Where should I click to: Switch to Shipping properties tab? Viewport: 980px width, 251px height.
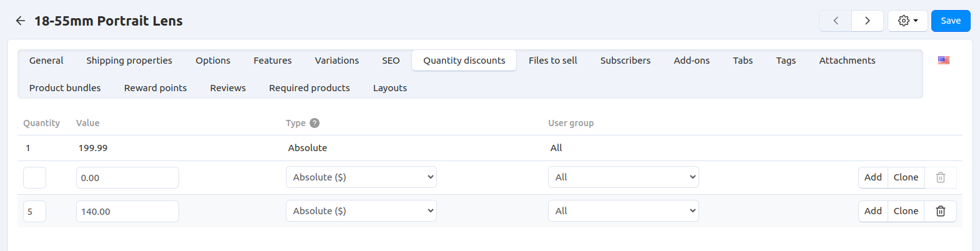pyautogui.click(x=129, y=61)
